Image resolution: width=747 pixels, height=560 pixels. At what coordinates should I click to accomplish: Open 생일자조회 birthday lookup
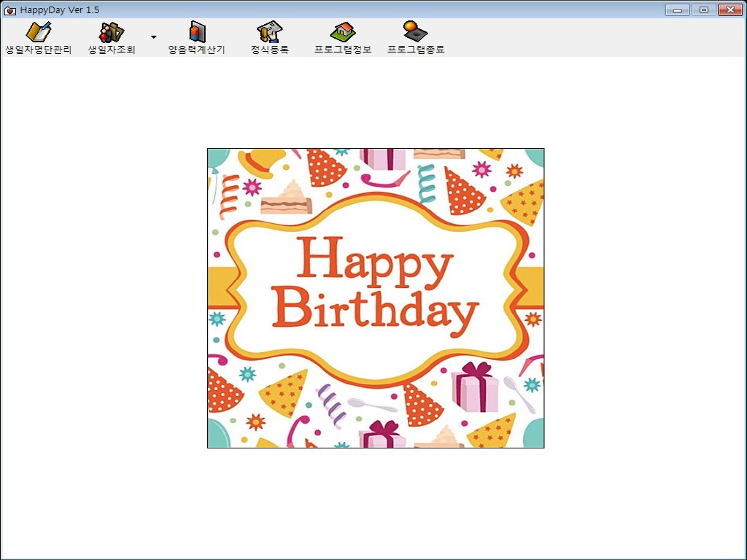112,38
